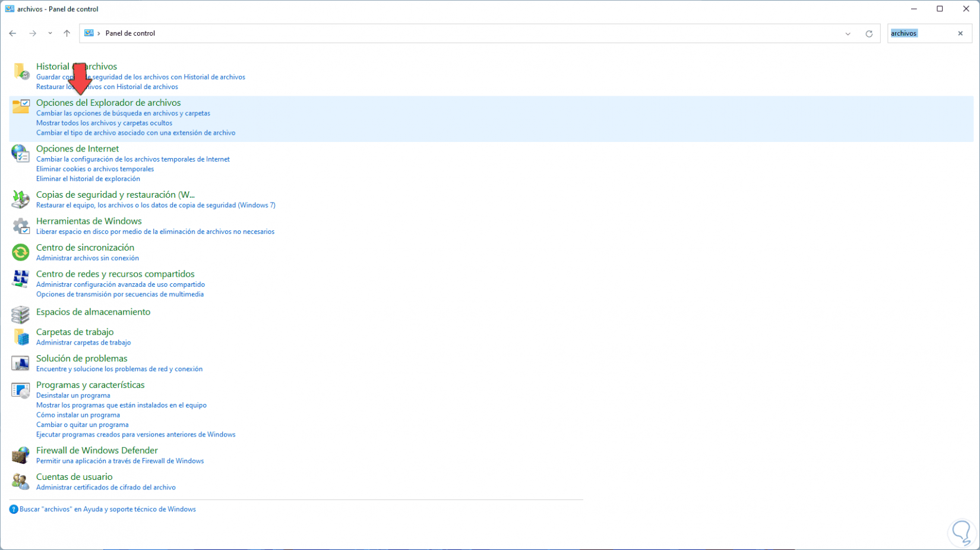The height and width of the screenshot is (550, 980).
Task: Expand the address bar history dropdown
Action: (848, 34)
